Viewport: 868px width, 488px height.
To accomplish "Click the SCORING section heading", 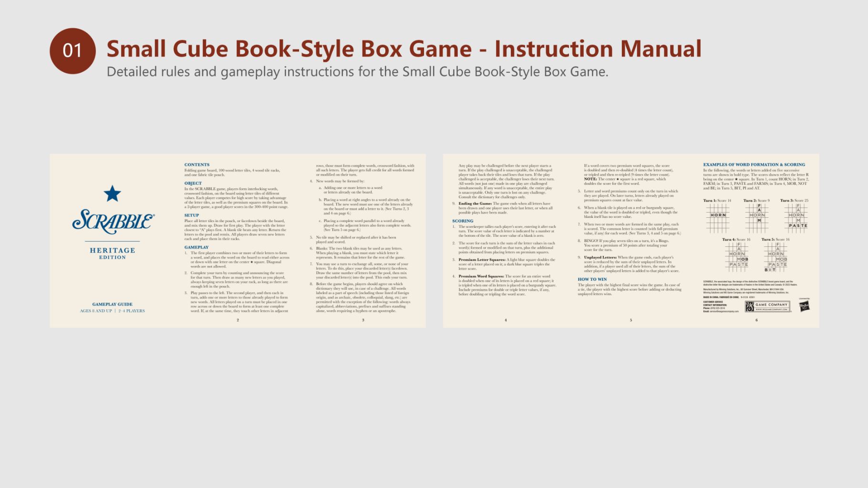I will pos(463,221).
